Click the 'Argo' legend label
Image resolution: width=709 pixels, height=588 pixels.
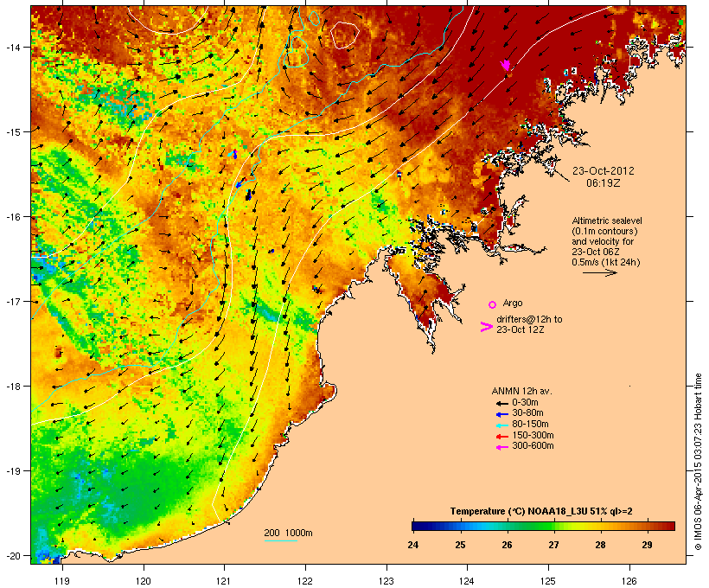click(513, 303)
